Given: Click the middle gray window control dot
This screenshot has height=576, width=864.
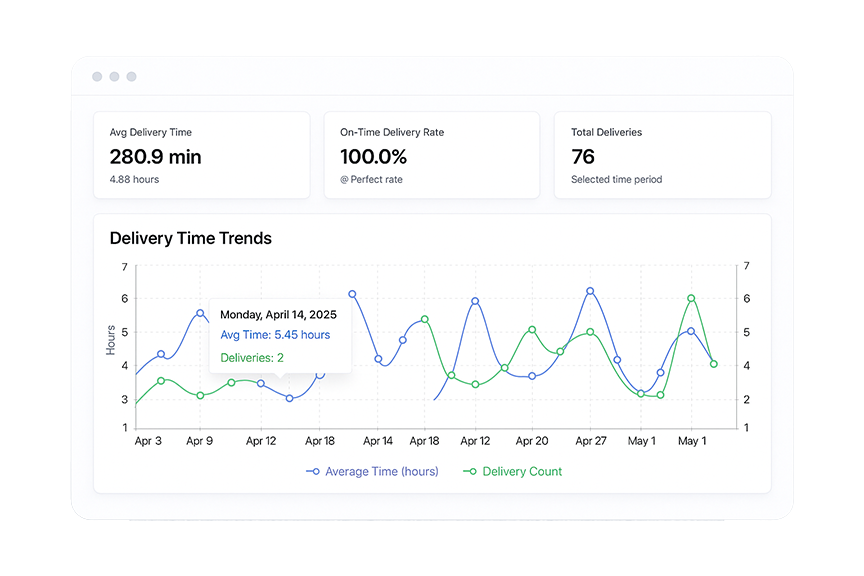Looking at the screenshot, I should (114, 77).
